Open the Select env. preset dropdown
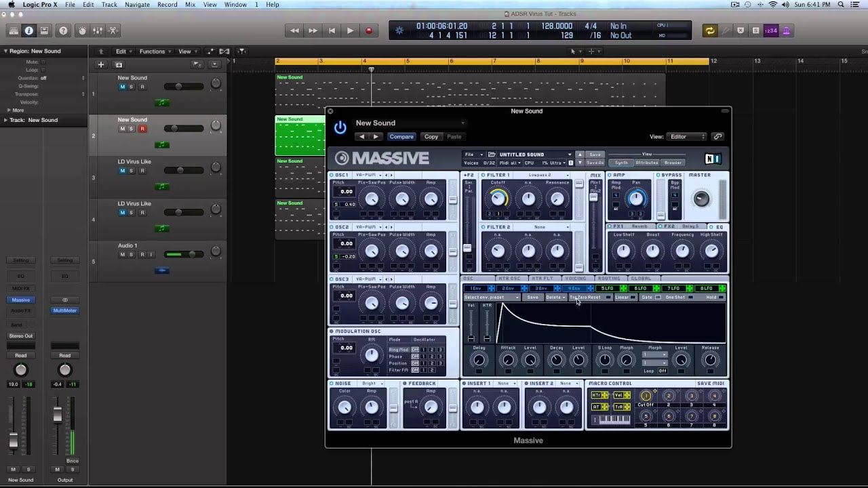868x488 pixels. [x=492, y=298]
